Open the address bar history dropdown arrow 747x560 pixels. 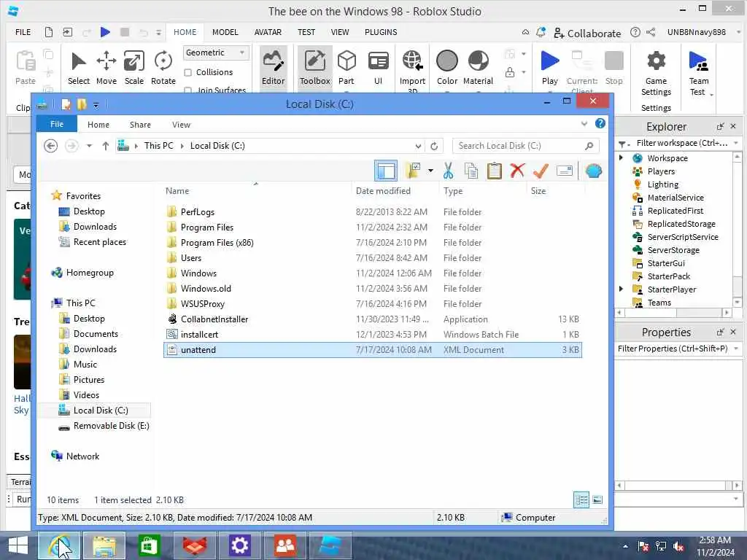click(418, 146)
